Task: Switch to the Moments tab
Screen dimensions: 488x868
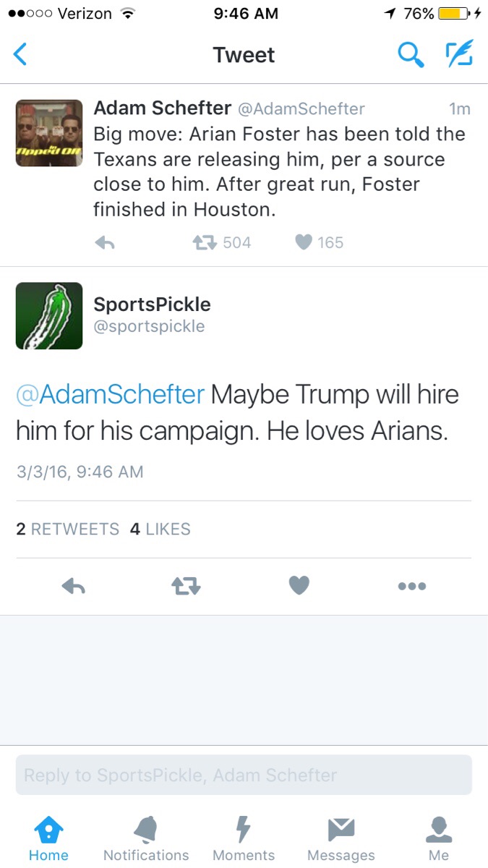Action: (x=244, y=839)
